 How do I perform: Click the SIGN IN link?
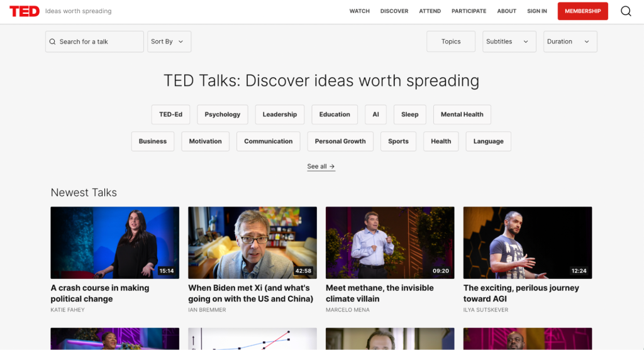(537, 11)
